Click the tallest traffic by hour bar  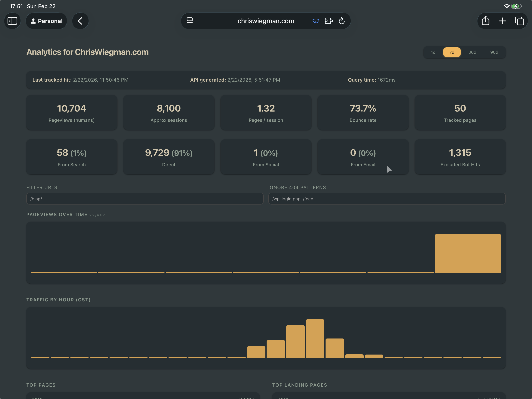click(x=315, y=339)
